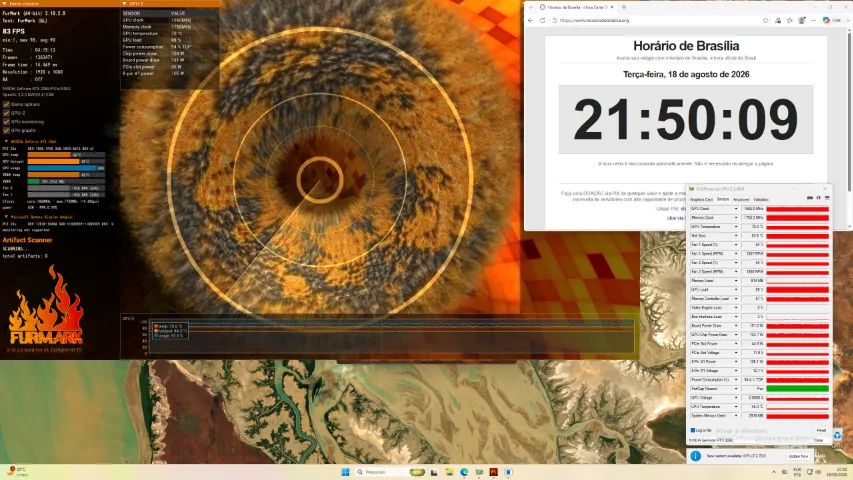The image size is (853, 480).
Task: Click the Artifact Scanner heading in FurMark
Action: coord(27,240)
